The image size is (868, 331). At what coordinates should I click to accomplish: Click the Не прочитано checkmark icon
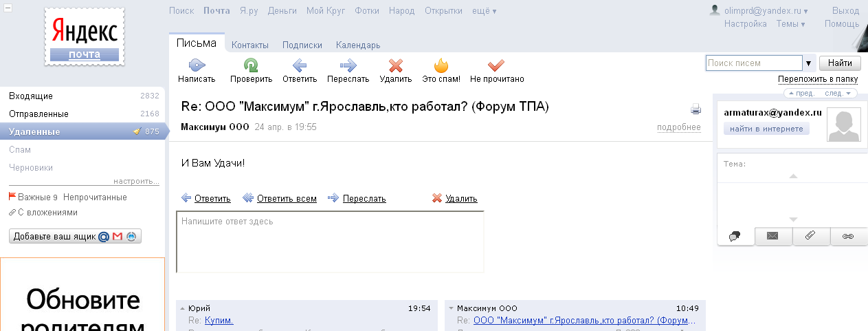(x=496, y=66)
